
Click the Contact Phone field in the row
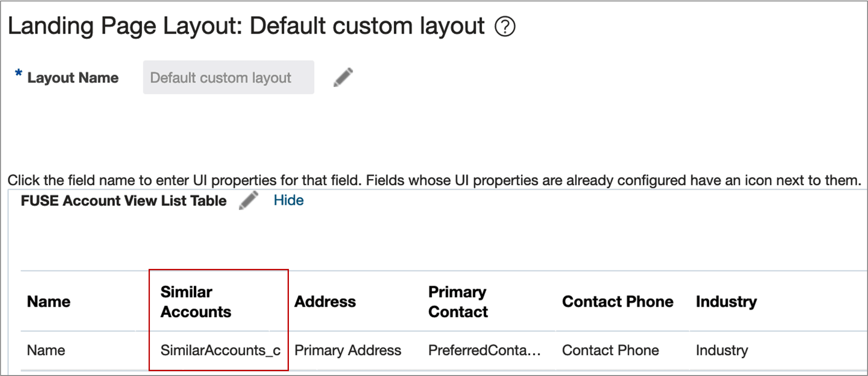click(x=611, y=350)
